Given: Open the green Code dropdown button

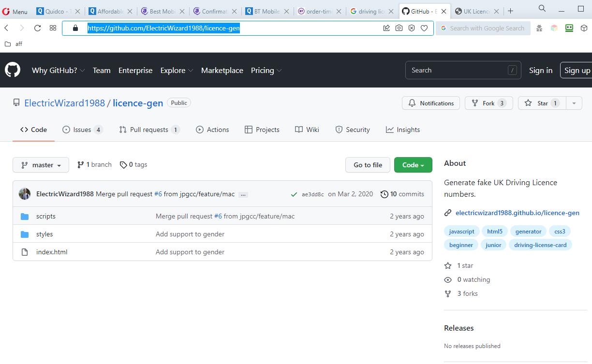Looking at the screenshot, I should [x=413, y=165].
